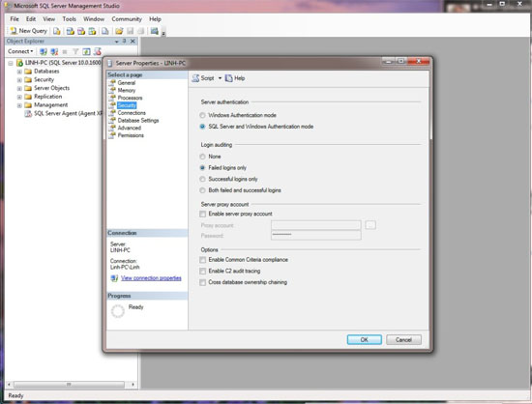
Task: Click the Object Explorer Details icon beside Refresh
Action: tap(98, 51)
